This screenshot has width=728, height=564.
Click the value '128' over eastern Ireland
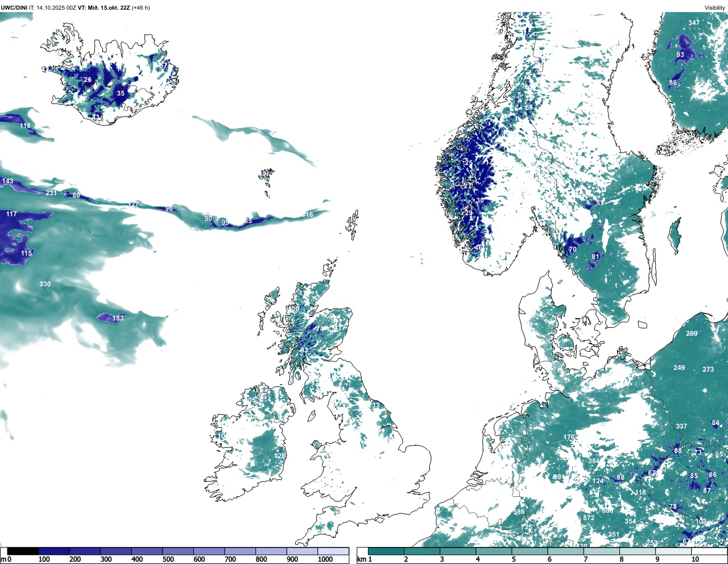(x=279, y=456)
